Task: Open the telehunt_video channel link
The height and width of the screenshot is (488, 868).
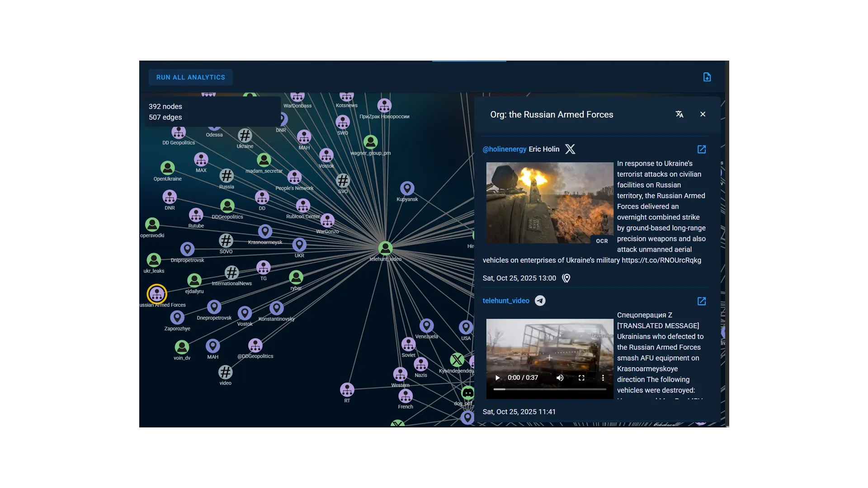Action: coord(505,301)
